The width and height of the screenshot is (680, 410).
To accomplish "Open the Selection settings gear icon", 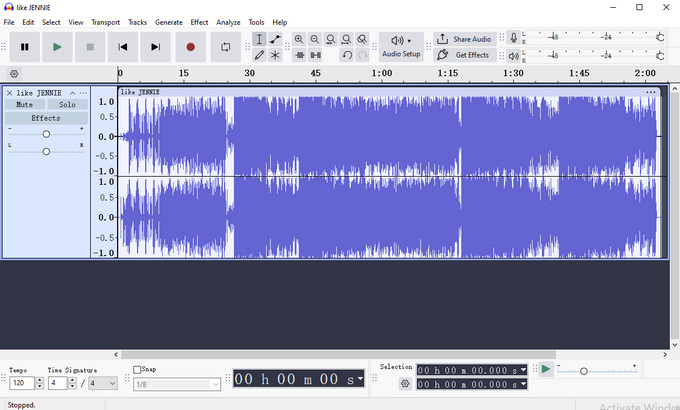I will (405, 384).
